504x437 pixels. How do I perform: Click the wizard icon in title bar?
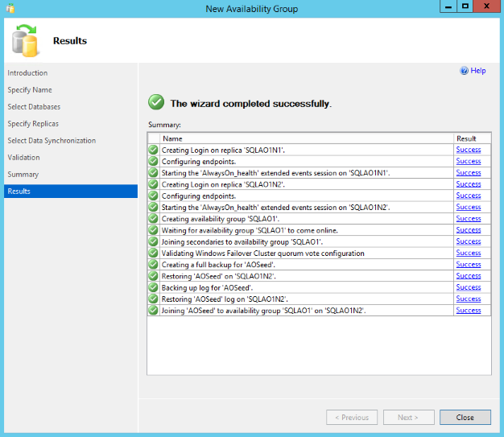click(10, 8)
